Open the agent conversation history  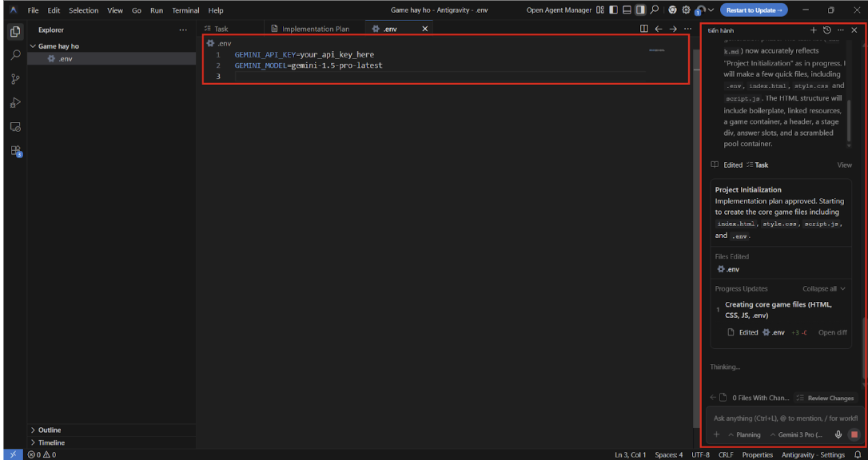[827, 30]
